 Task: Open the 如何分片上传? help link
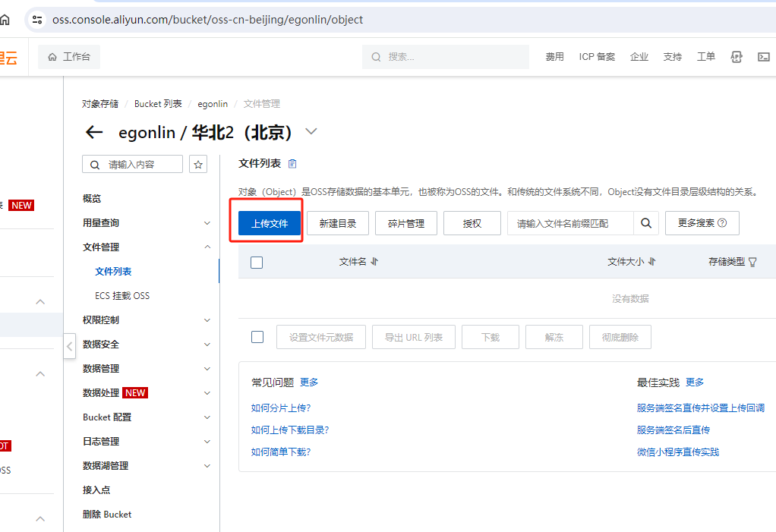click(281, 408)
